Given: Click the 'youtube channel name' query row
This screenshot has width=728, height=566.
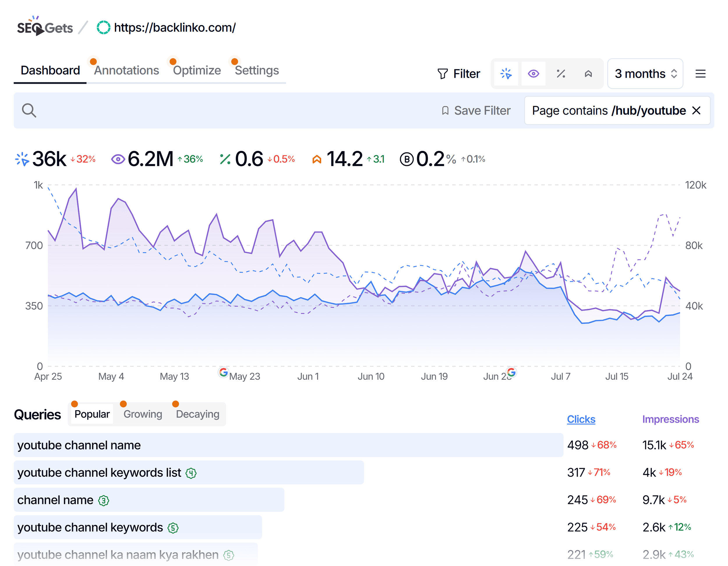Looking at the screenshot, I should (288, 445).
